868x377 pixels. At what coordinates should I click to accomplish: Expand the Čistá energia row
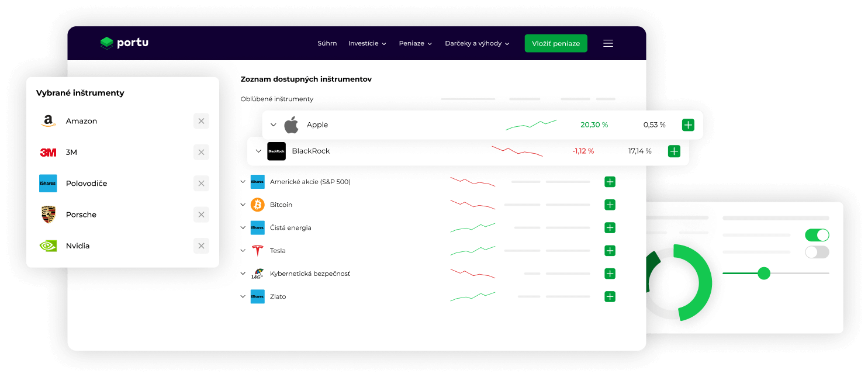pos(243,228)
